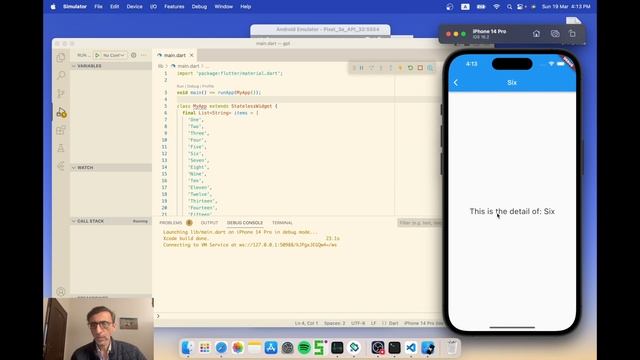Click main.dart in the breadcrumb
640x360 pixels.
[x=188, y=66]
